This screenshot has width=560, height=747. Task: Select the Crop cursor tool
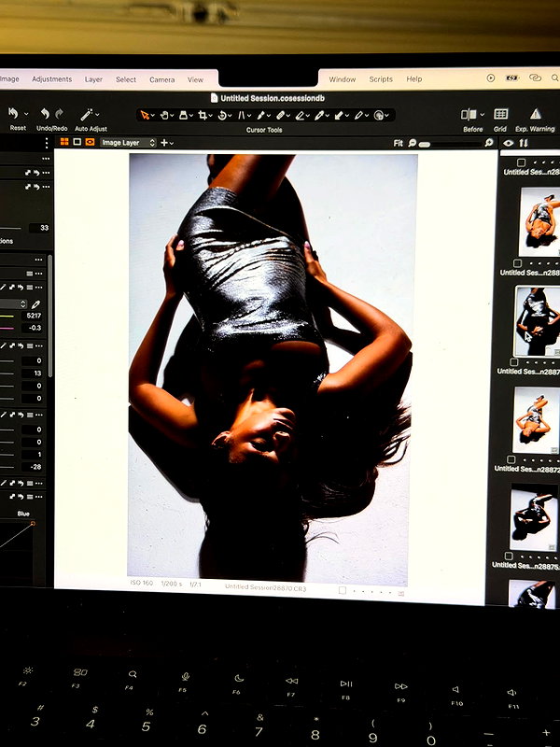203,115
